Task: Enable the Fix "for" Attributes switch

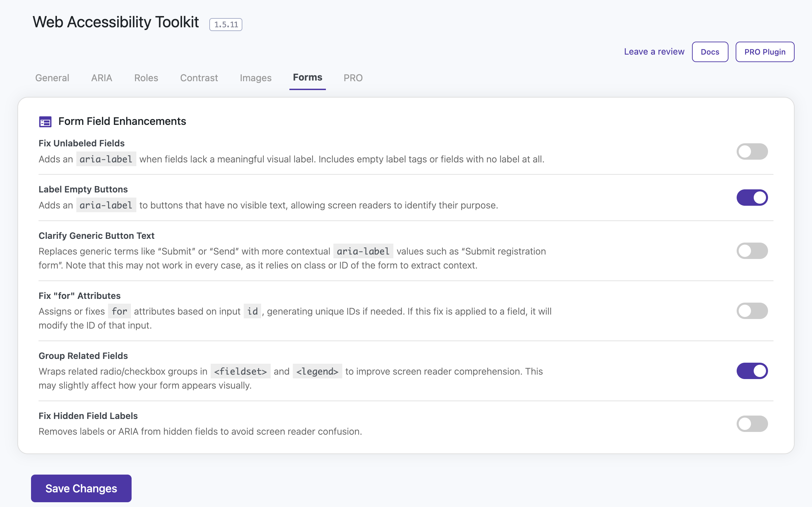Action: (752, 311)
